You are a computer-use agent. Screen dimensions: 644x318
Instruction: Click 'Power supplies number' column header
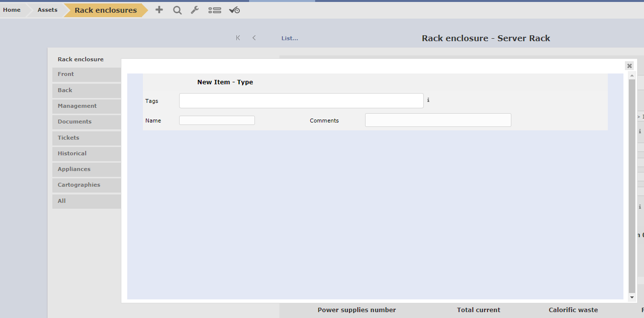(357, 310)
